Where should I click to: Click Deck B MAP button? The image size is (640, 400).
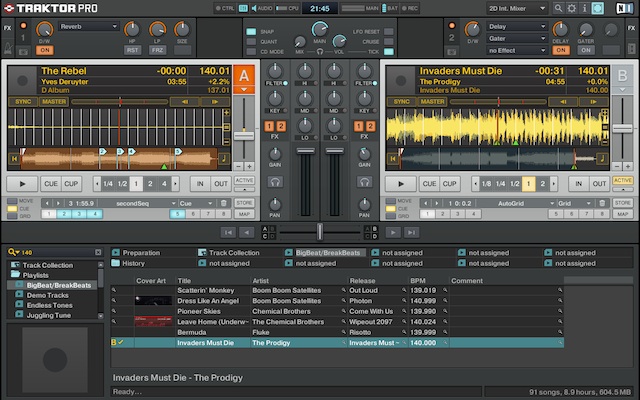623,214
